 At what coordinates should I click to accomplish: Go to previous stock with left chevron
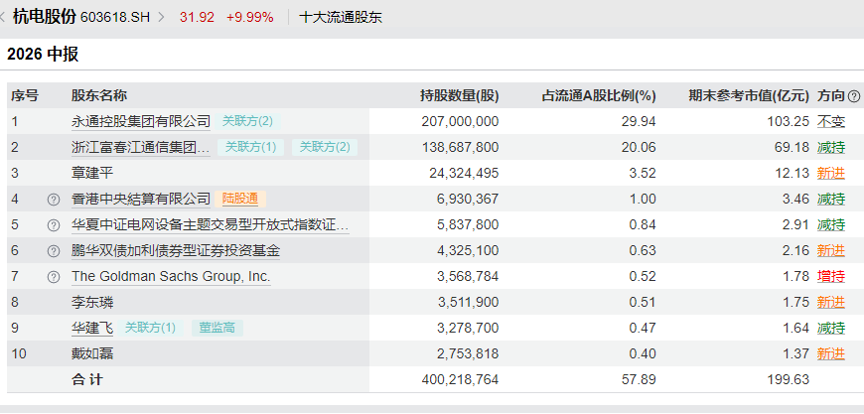click(x=3, y=17)
